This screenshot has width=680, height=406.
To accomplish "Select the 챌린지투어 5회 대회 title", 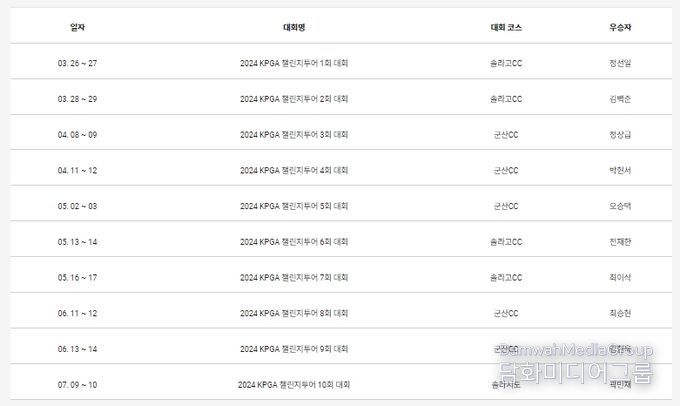I will tap(294, 206).
